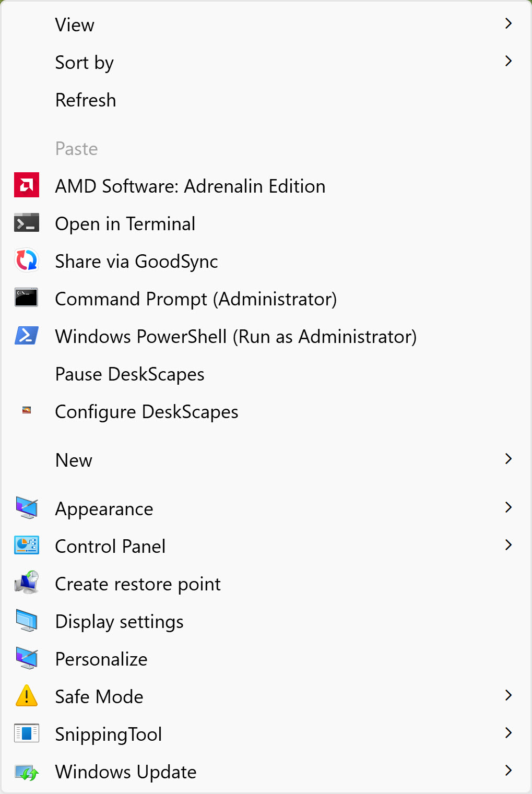Viewport: 532px width, 794px height.
Task: Click the small Configure DeskScapes icon
Action: coord(27,411)
